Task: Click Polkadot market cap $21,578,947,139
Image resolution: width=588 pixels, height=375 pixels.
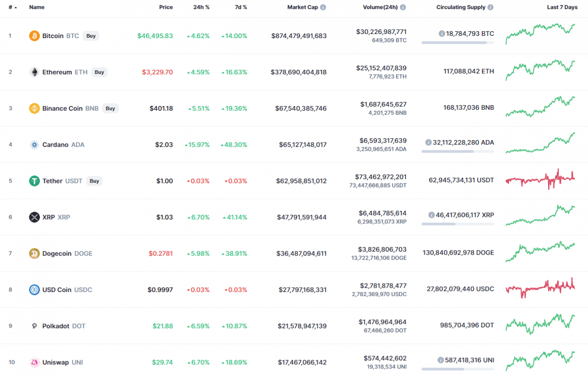Action: [x=302, y=326]
